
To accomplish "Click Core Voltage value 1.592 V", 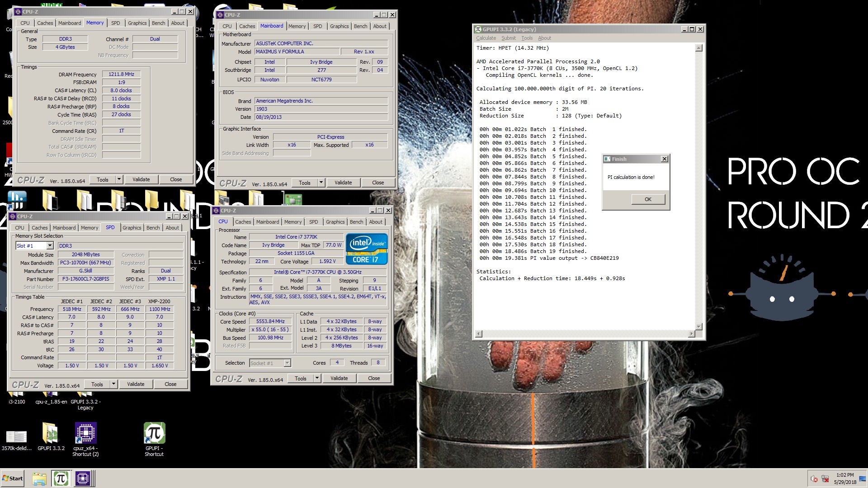I will click(x=327, y=262).
